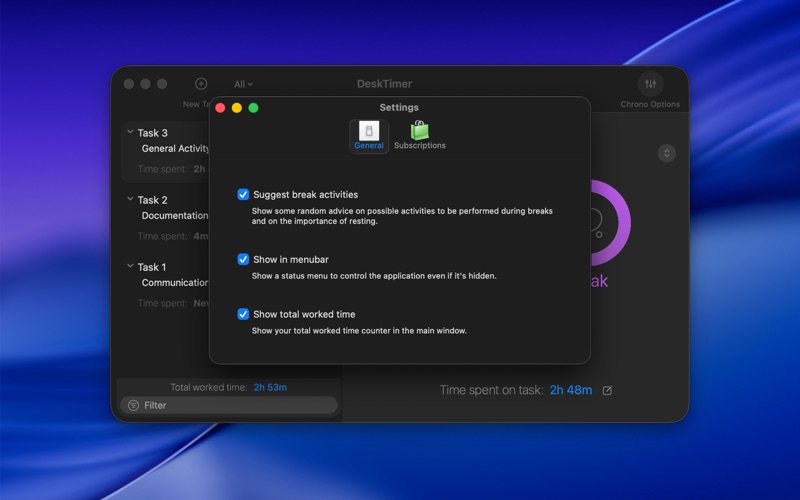Image resolution: width=800 pixels, height=500 pixels.
Task: Click the up-down stepper in DeskTimer window
Action: coord(666,153)
